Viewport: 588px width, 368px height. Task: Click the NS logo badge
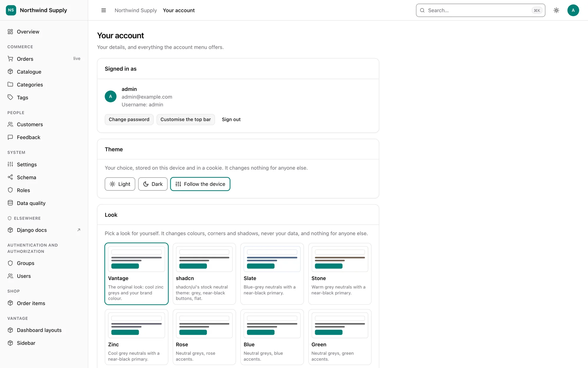(x=11, y=10)
